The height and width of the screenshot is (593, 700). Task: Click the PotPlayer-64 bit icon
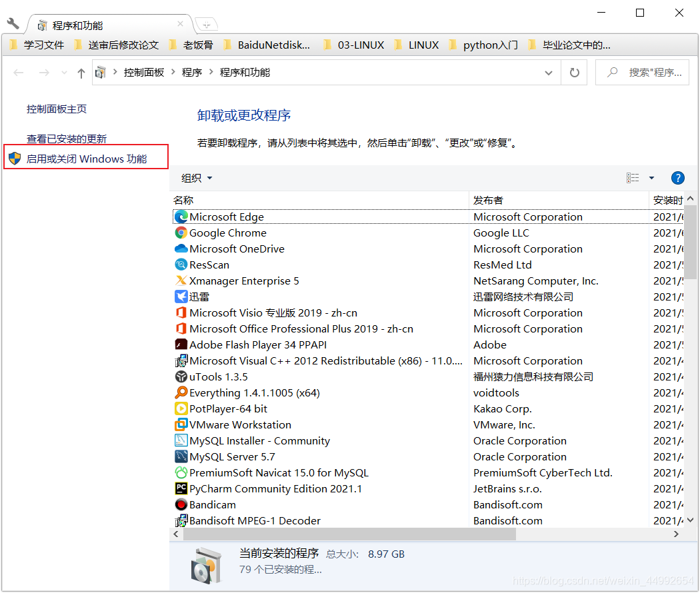181,408
